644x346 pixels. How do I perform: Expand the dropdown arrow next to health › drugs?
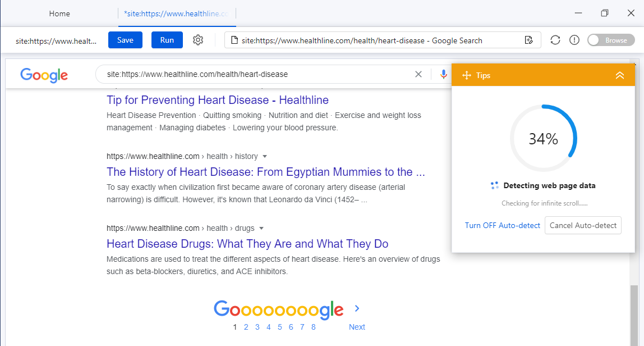click(261, 229)
